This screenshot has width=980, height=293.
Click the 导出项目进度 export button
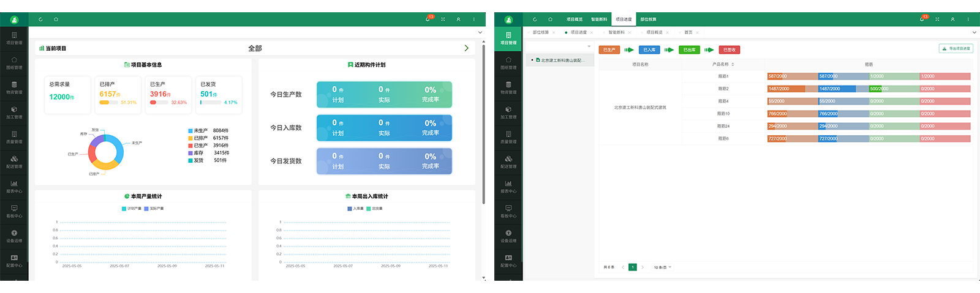pyautogui.click(x=956, y=48)
